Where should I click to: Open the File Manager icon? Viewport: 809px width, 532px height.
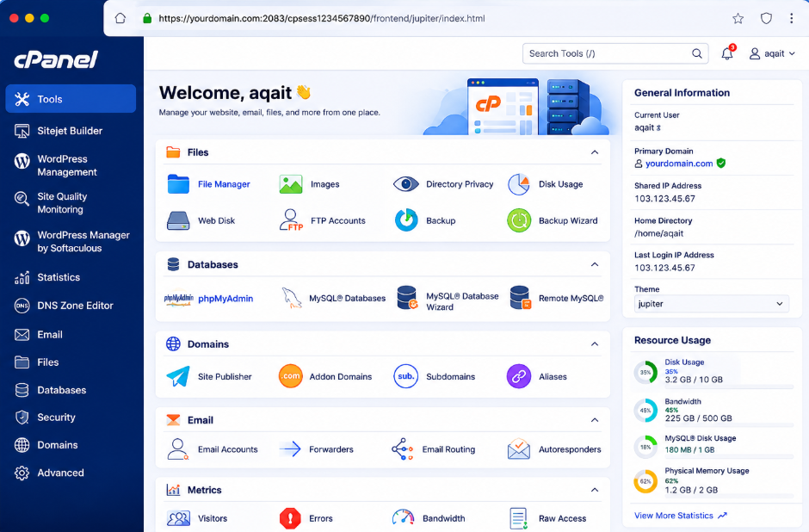point(178,184)
